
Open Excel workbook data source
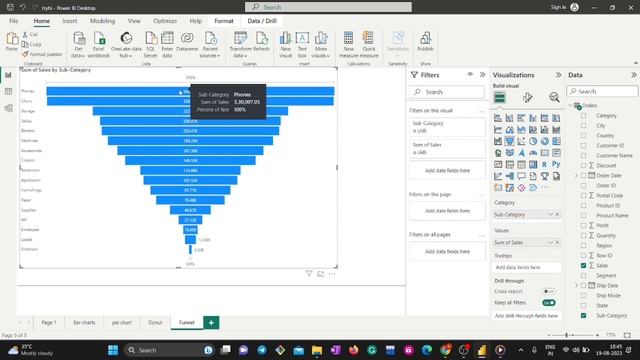99,44
